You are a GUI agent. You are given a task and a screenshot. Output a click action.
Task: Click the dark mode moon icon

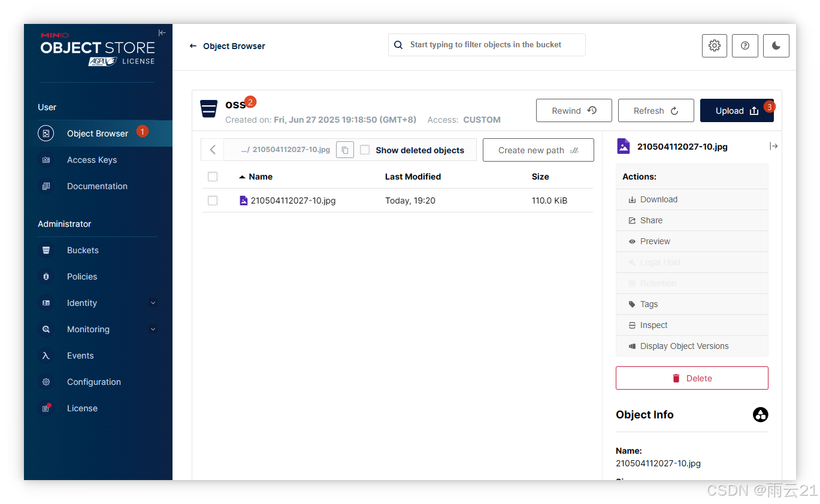coord(776,45)
